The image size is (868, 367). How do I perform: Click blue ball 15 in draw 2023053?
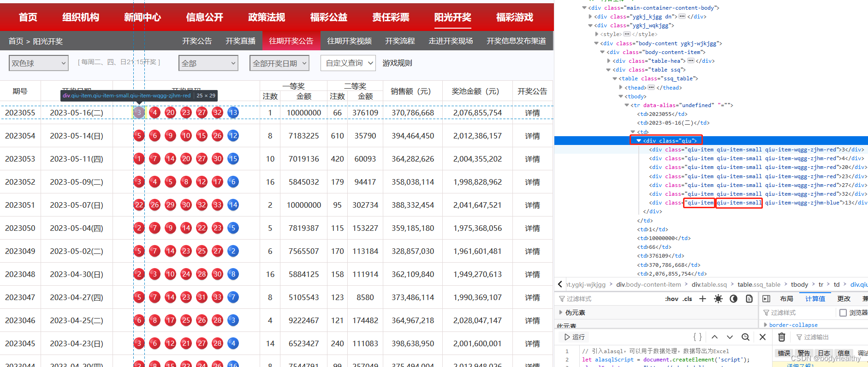[x=233, y=158]
